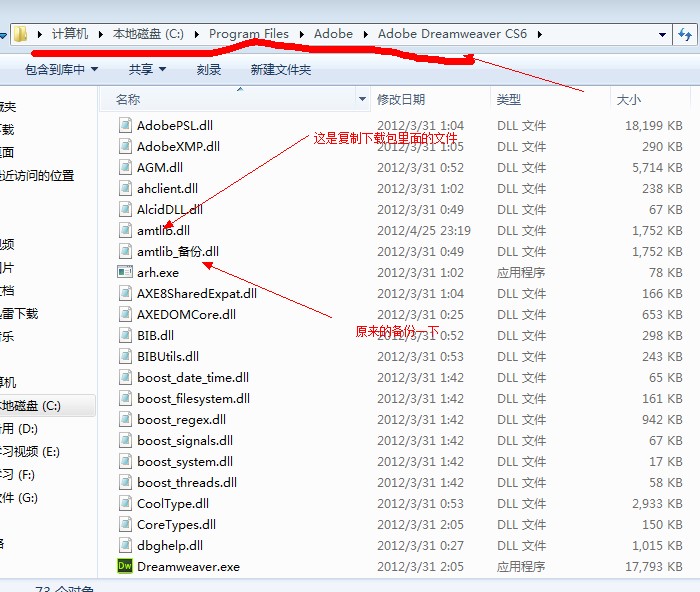The image size is (700, 592).
Task: Open drive (G:) in navigation pane
Action: 19,497
